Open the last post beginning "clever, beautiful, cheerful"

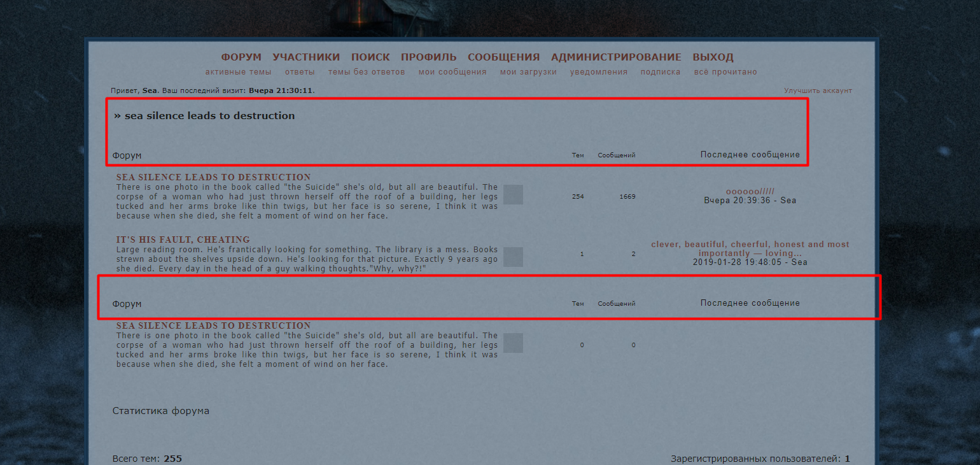[x=750, y=248]
